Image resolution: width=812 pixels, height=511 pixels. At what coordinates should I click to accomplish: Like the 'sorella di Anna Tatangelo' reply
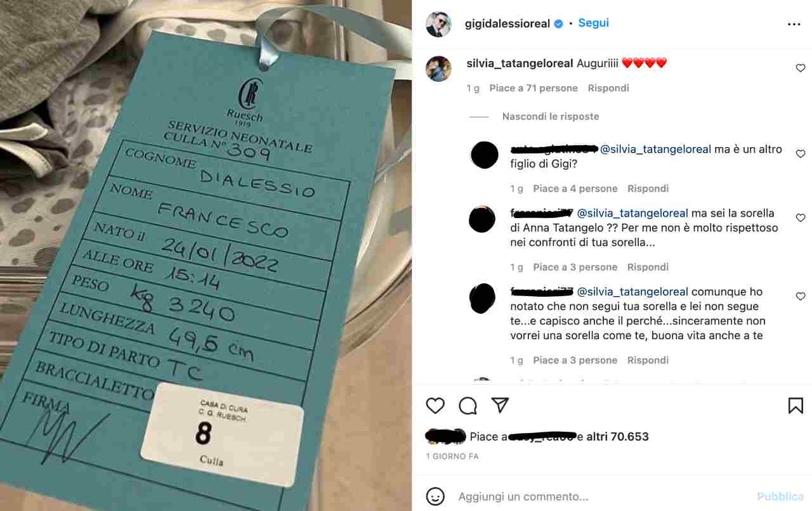click(x=800, y=217)
